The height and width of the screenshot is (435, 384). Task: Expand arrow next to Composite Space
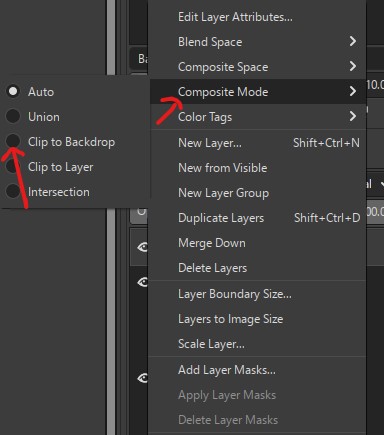(x=353, y=66)
